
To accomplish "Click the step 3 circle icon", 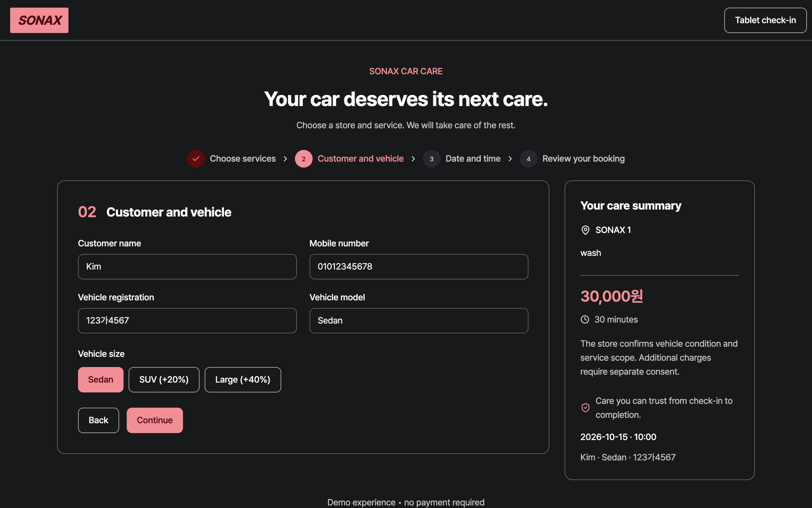I will coord(431,158).
